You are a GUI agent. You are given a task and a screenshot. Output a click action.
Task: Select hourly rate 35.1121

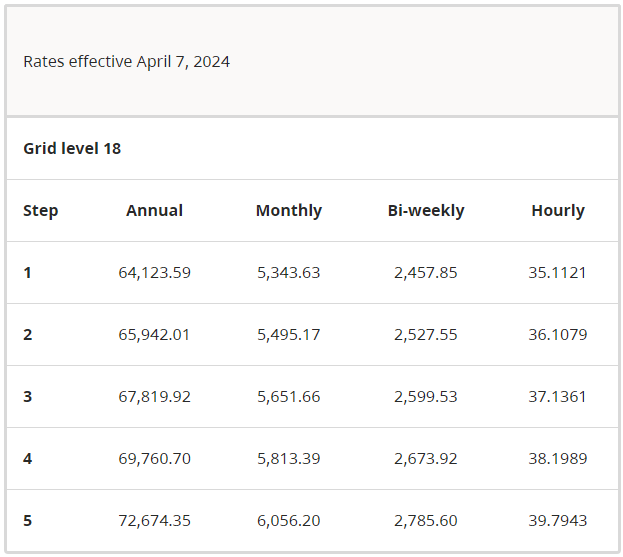[x=557, y=273]
